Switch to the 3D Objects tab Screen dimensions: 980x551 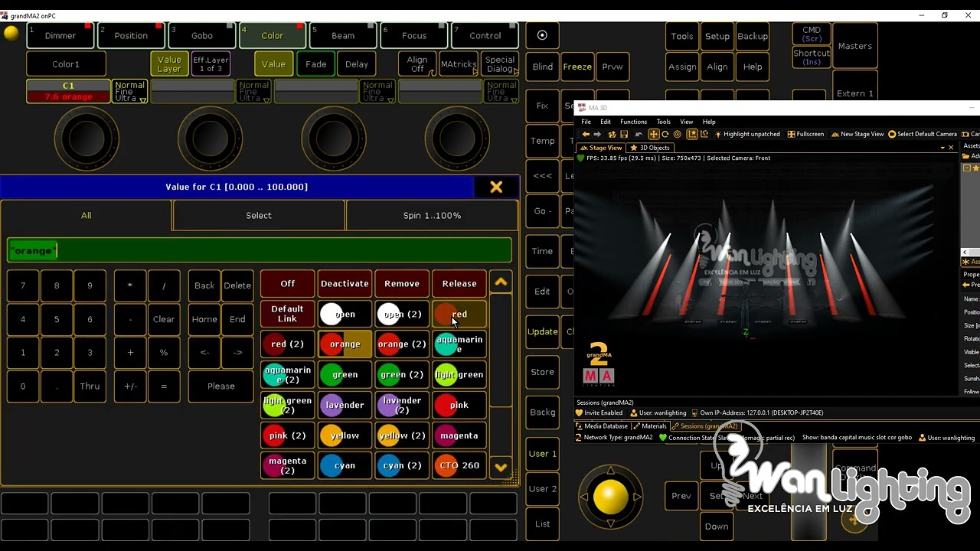coord(650,148)
